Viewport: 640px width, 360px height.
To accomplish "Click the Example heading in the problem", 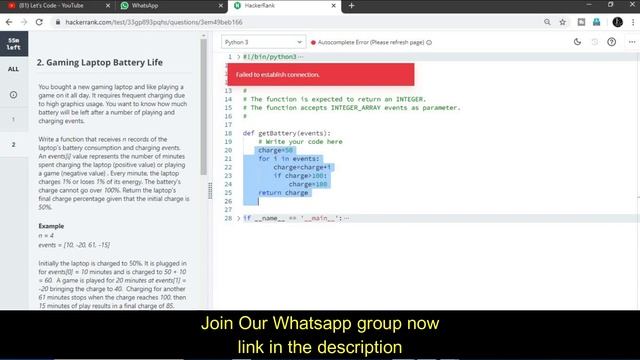I will [x=51, y=226].
